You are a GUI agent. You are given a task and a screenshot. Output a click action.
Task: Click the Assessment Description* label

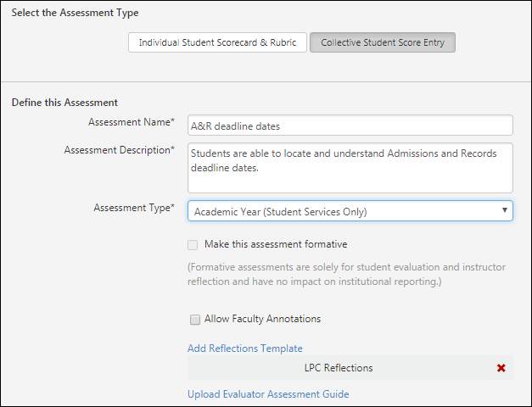click(x=120, y=150)
